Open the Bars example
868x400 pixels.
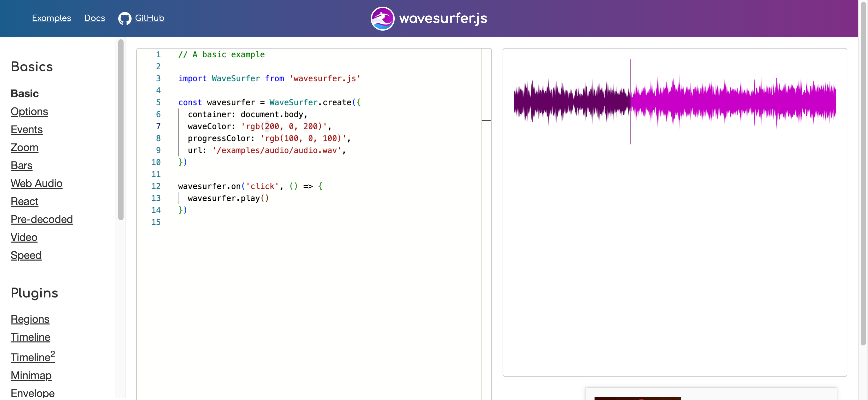point(21,165)
